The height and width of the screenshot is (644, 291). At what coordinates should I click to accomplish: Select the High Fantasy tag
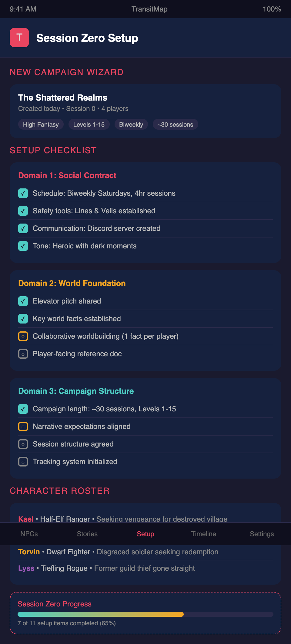[x=41, y=124]
